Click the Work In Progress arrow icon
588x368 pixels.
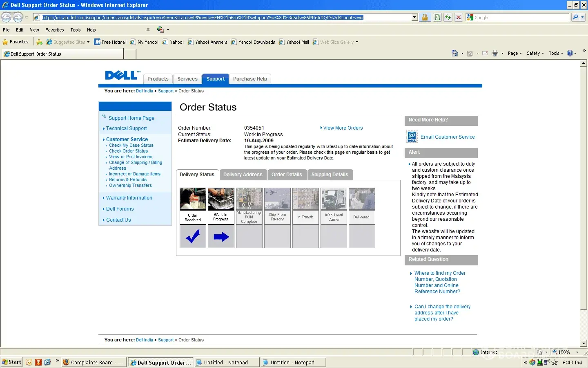pyautogui.click(x=221, y=237)
